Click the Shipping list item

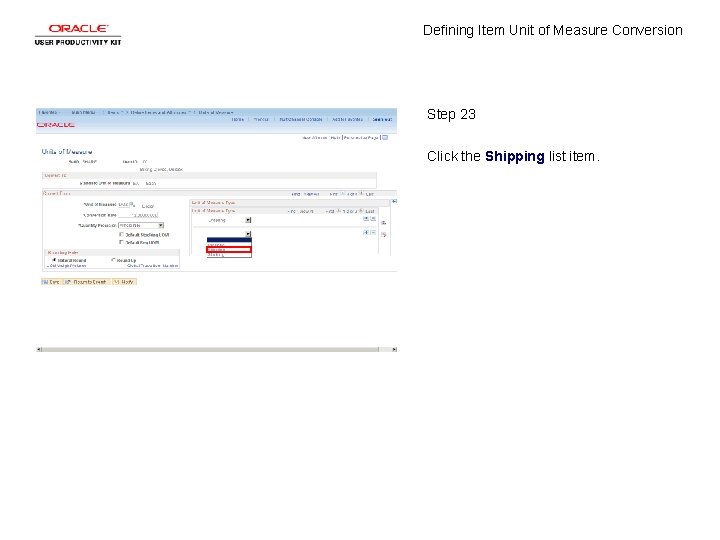229,250
